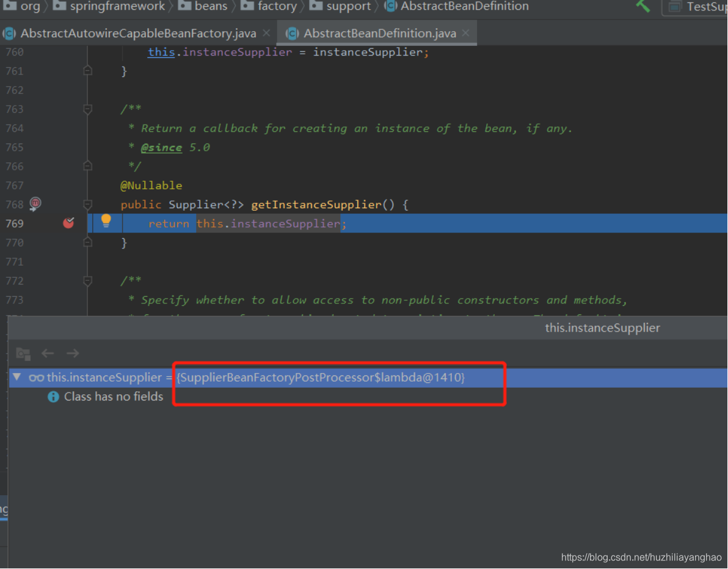Click line number 769 in the gutter

click(x=15, y=223)
